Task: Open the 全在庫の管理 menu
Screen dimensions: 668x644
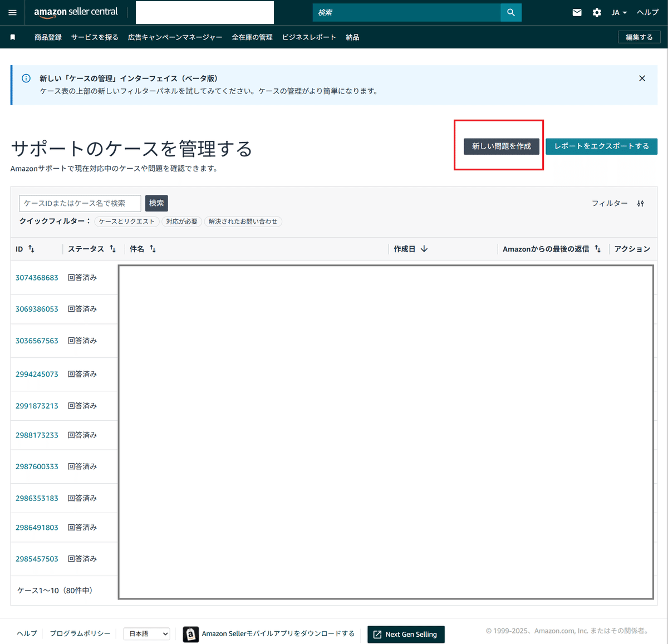Action: tap(252, 37)
